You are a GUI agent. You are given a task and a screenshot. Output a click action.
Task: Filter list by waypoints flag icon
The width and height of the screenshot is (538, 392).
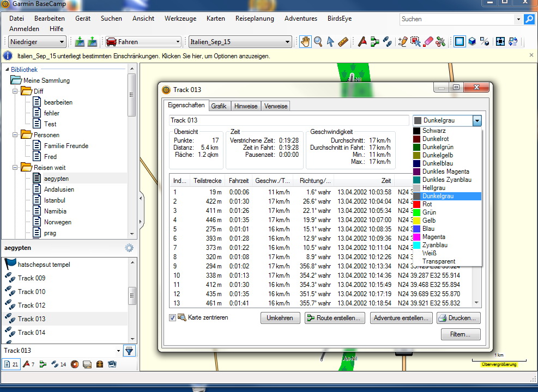[28, 364]
